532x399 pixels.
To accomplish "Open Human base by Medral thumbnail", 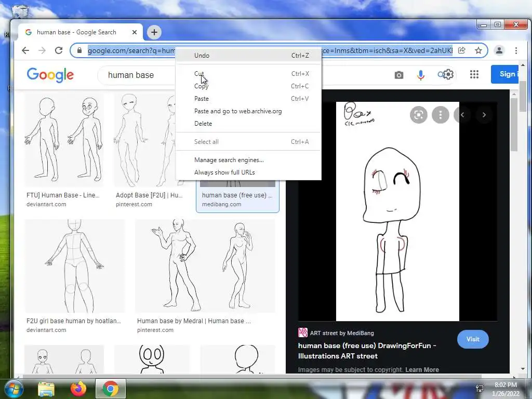I will coord(205,266).
